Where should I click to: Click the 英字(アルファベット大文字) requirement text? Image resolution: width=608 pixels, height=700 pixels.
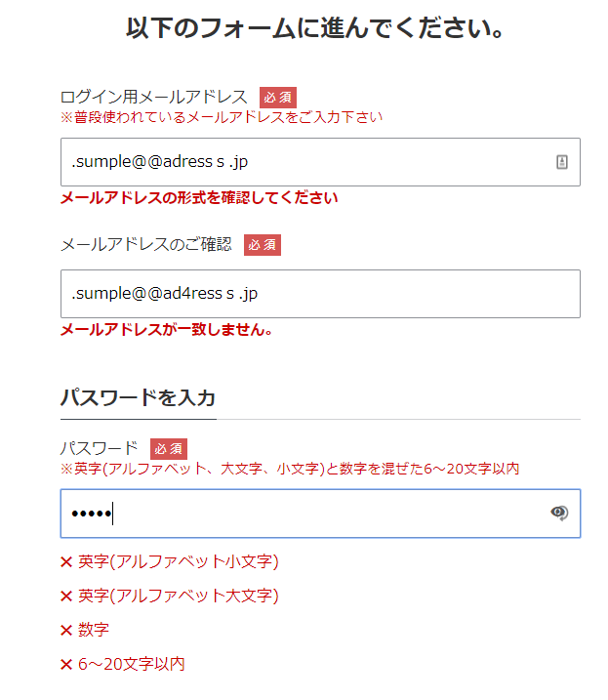179,596
